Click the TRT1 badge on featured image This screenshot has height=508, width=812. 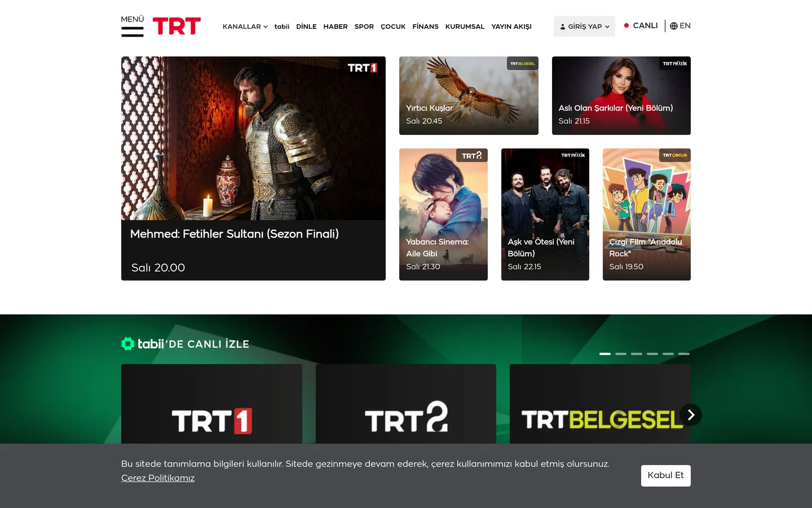pos(362,68)
